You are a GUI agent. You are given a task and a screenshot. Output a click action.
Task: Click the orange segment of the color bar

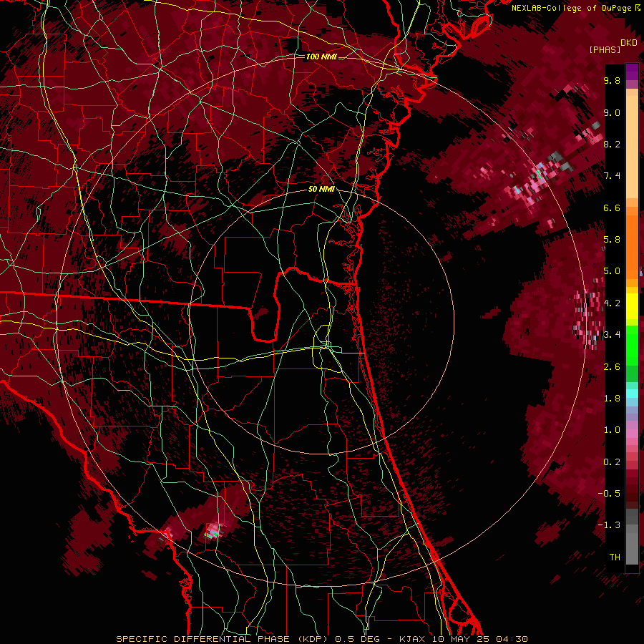[x=632, y=247]
